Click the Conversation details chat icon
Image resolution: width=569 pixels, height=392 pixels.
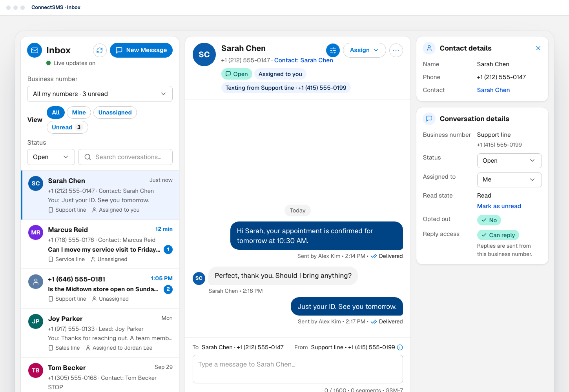(429, 119)
